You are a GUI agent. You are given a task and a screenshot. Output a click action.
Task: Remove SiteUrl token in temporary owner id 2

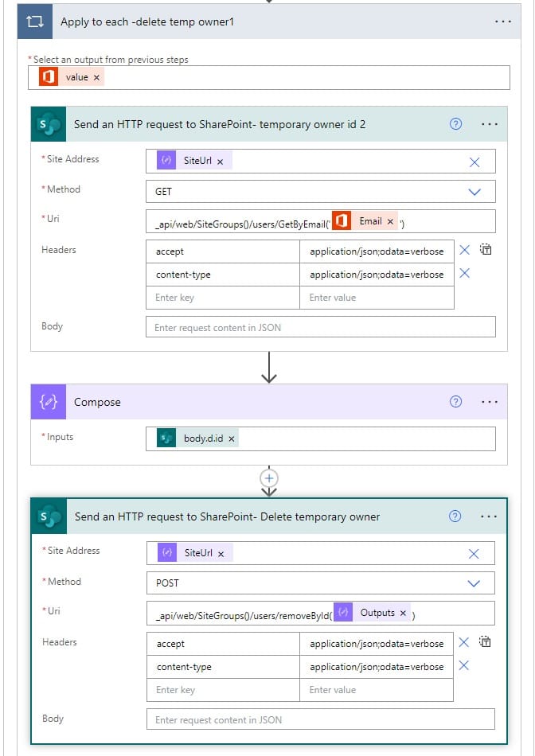pos(220,162)
